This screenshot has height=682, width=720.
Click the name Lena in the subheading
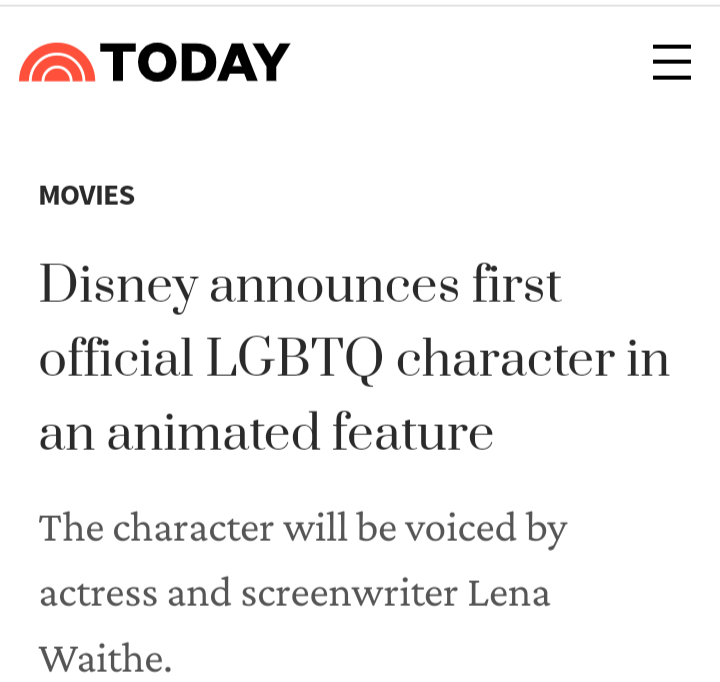point(509,593)
